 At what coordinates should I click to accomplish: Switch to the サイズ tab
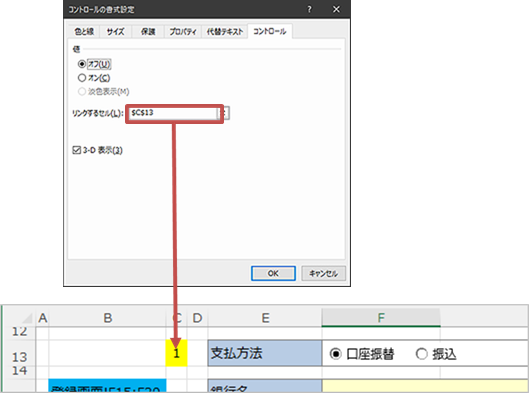(x=115, y=31)
